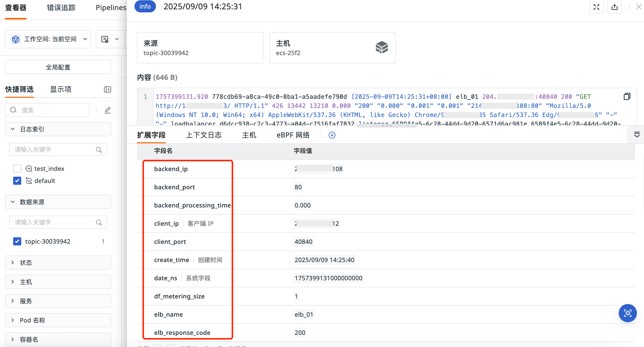Viewport: 644px width, 347px height.
Task: Click the fullscreen expand icon
Action: [x=596, y=7]
